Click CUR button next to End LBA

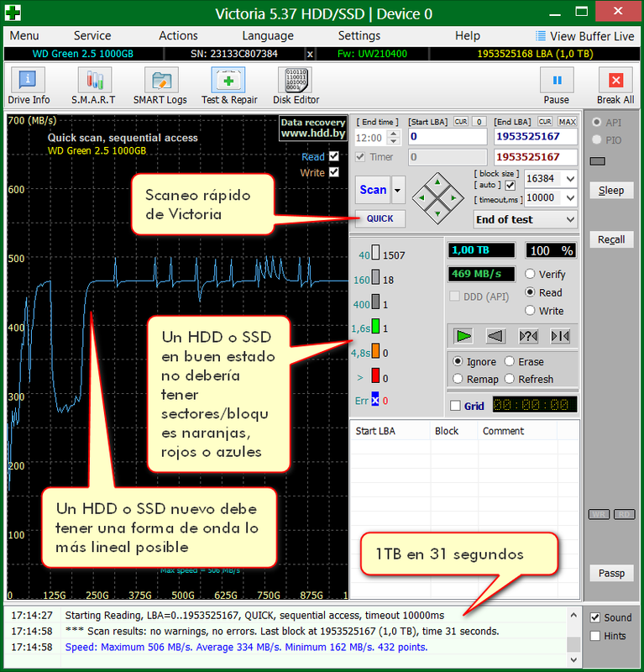[545, 122]
